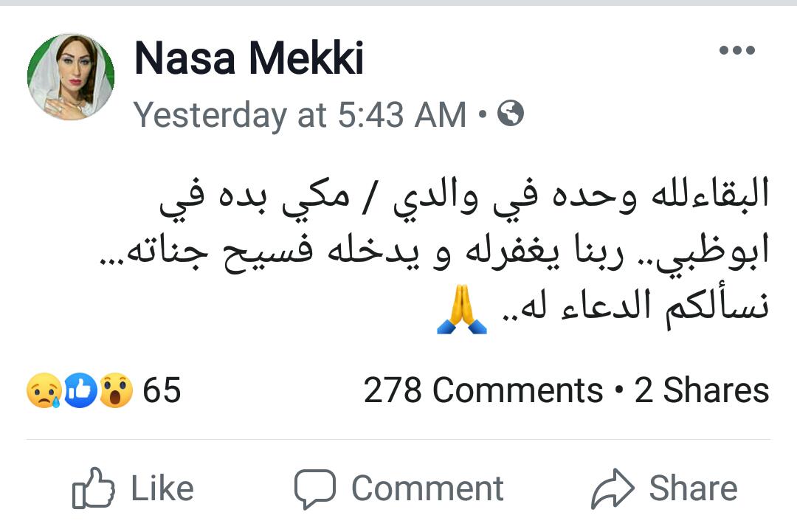Click the globe public privacy icon
This screenshot has width=797, height=532.
coord(511,114)
